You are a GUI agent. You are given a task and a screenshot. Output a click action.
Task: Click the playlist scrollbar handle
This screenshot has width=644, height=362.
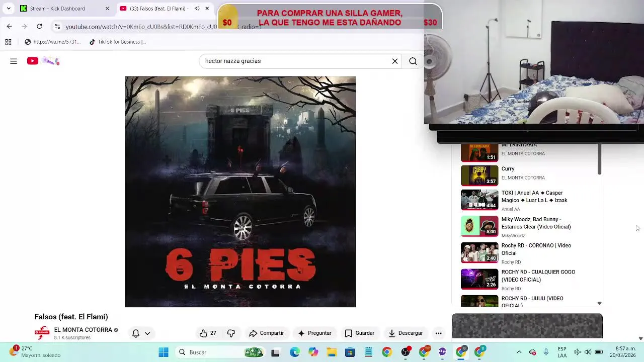pyautogui.click(x=599, y=159)
